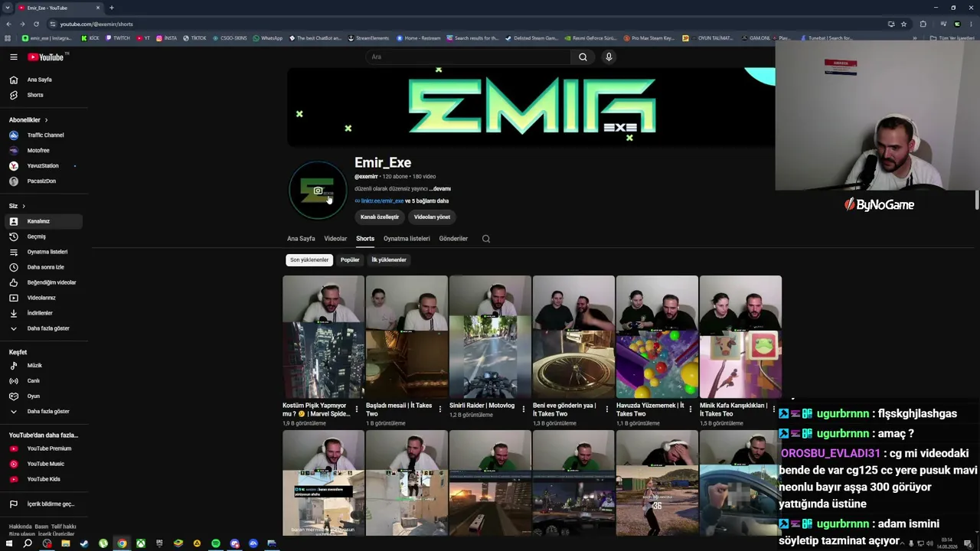
Task: Click Videoları yönet button
Action: (432, 217)
